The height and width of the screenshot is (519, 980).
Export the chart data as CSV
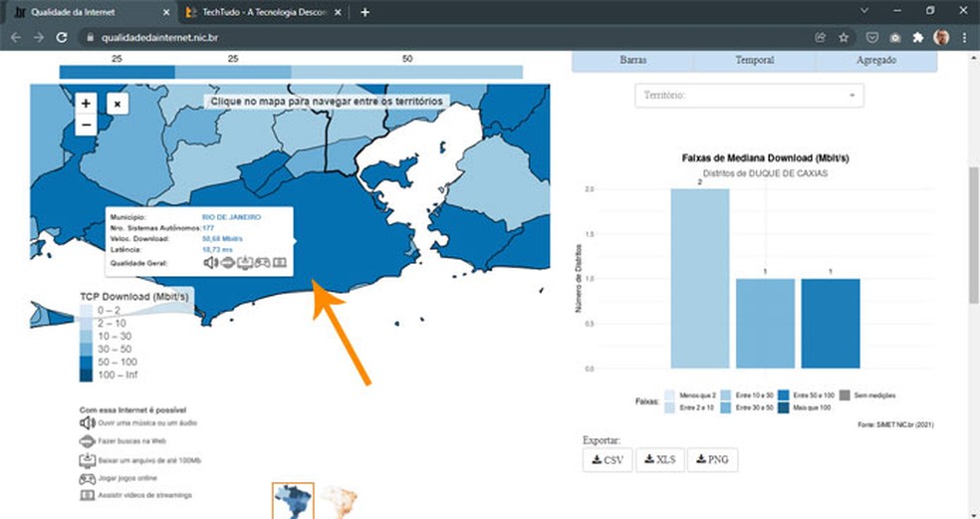click(607, 460)
